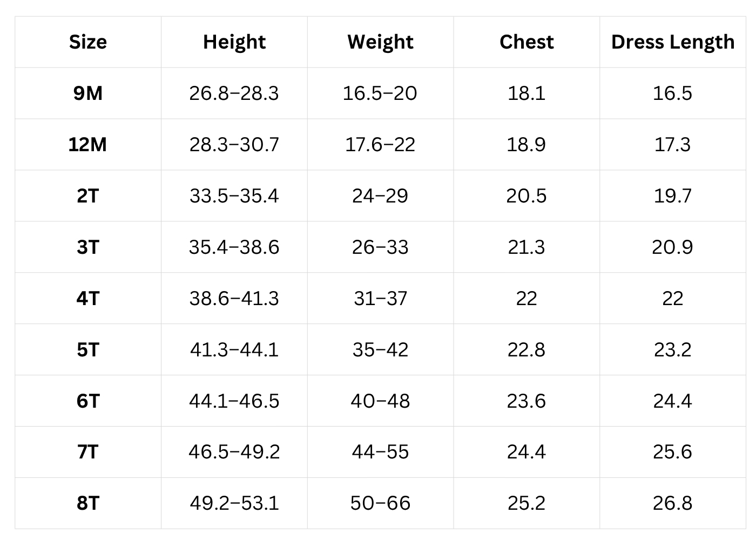The height and width of the screenshot is (540, 756).
Task: Select the 5T chest cell 22.8
Action: pyautogui.click(x=526, y=350)
